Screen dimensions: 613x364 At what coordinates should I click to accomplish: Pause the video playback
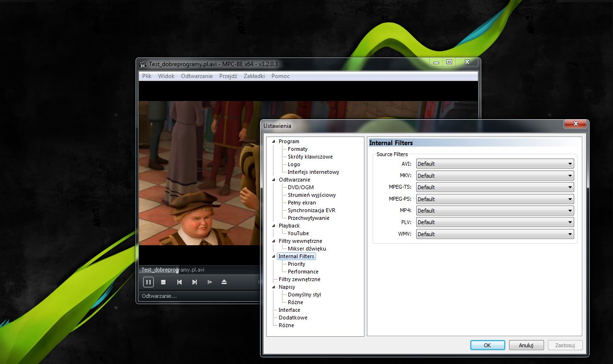pyautogui.click(x=148, y=282)
